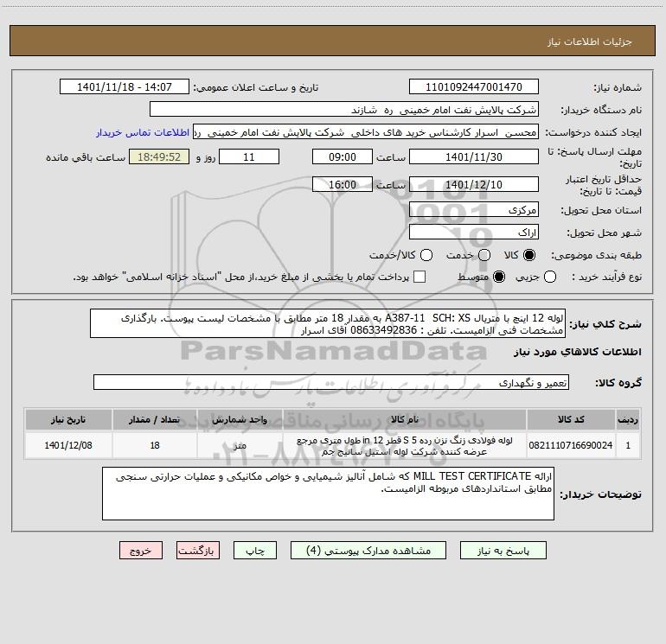Click the product name cell لوله فولادی زنگ نزن

coord(405,445)
